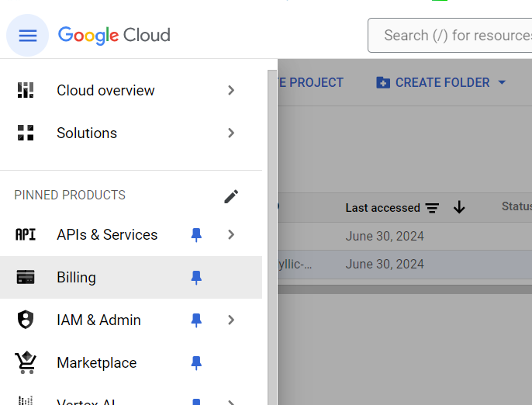Expand the Solutions submenu arrow
532x405 pixels.
point(231,133)
